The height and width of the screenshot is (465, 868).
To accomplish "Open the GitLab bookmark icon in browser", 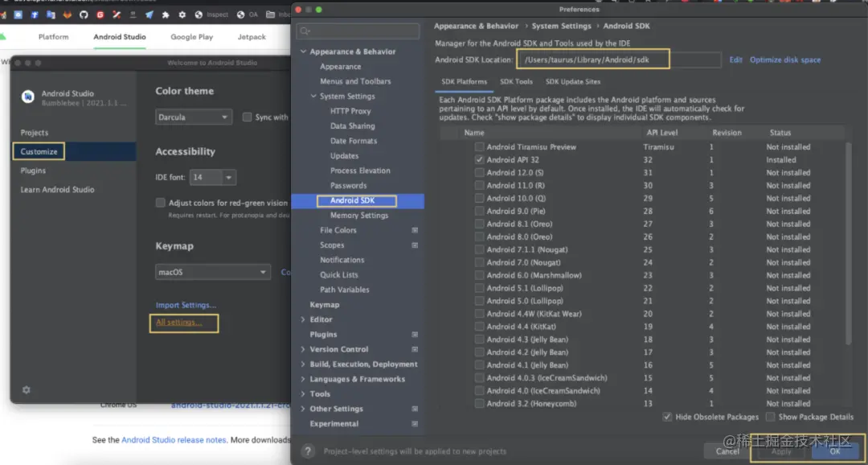I will (67, 15).
